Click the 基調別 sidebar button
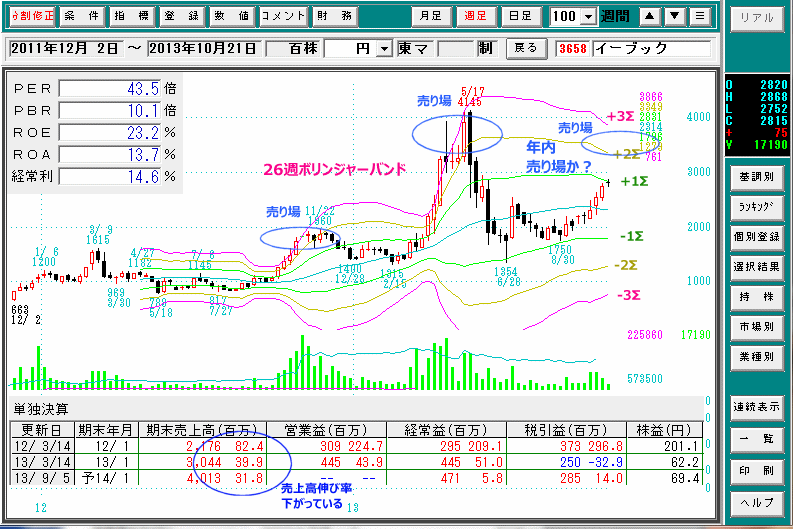This screenshot has width=793, height=529. coord(757,177)
